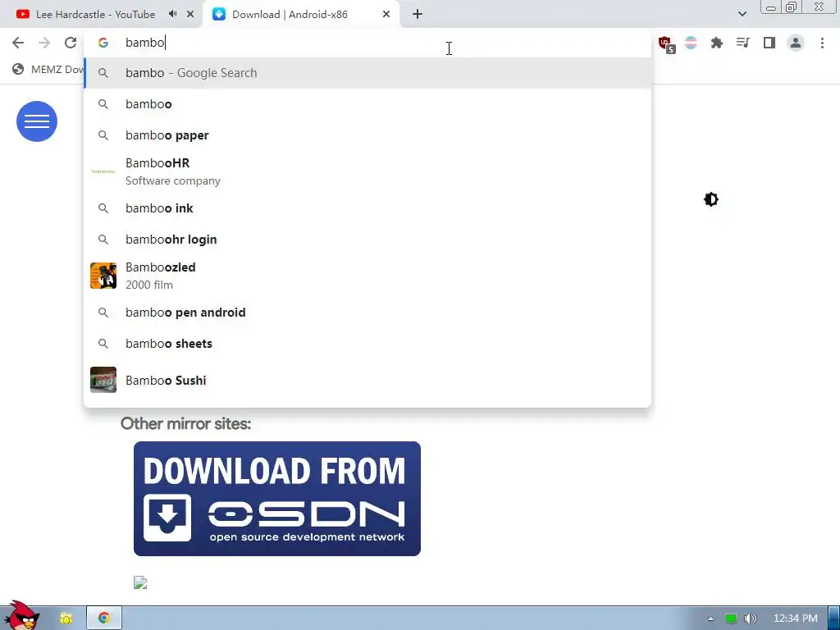Reload the current page
Image resolution: width=840 pixels, height=630 pixels.
click(x=71, y=43)
